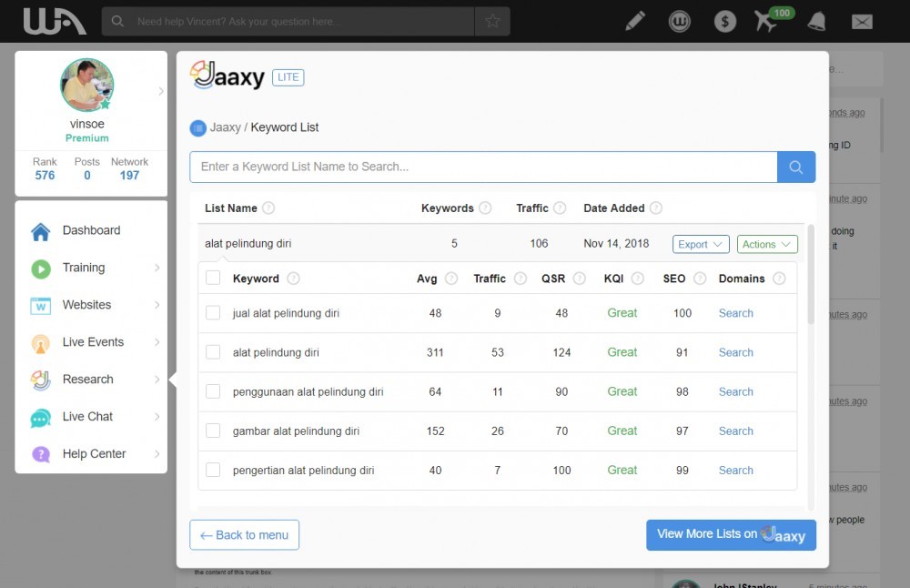
Task: Open the notifications bell icon
Action: (x=816, y=22)
